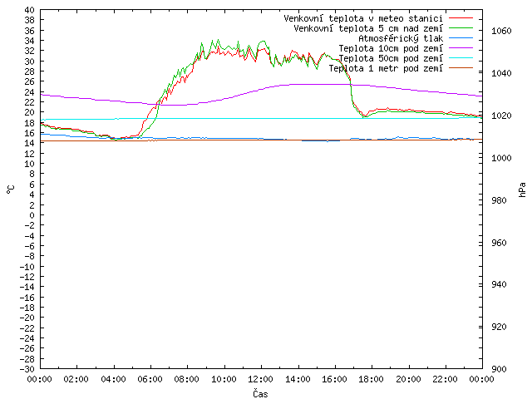Click the 1040 pressure axis label

501,73
